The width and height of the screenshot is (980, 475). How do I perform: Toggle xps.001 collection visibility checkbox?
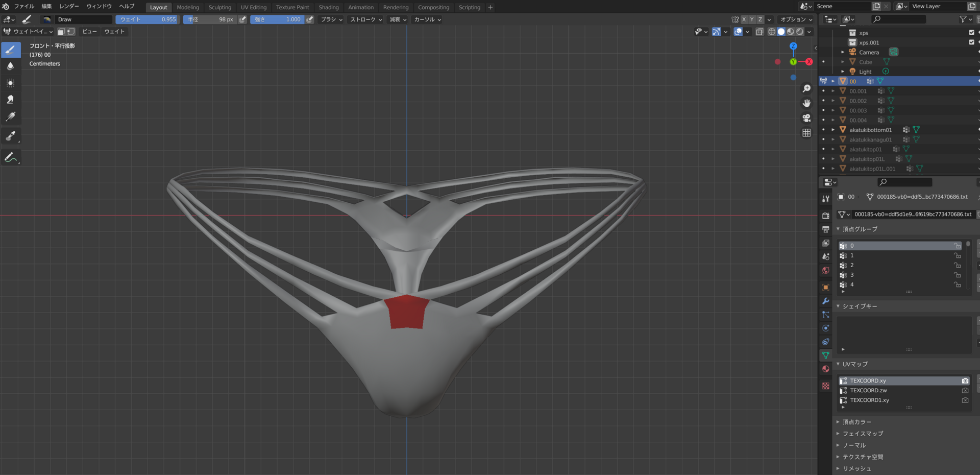pyautogui.click(x=971, y=42)
